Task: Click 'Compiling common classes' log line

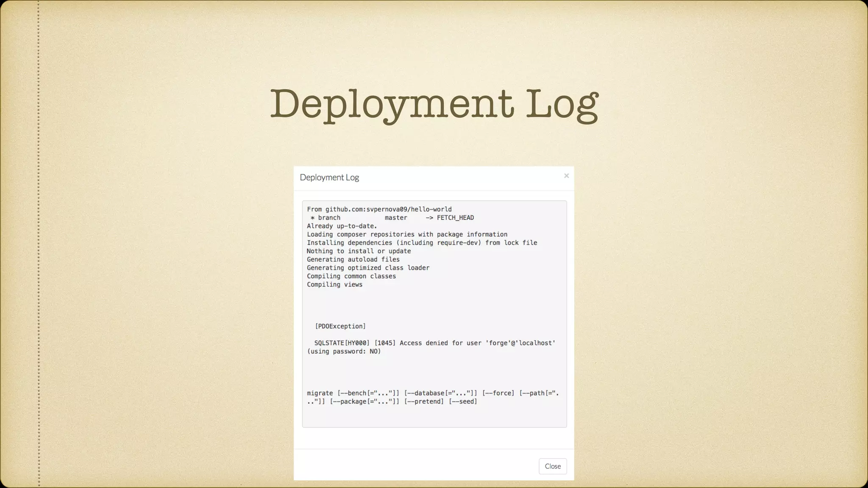Action: point(351,276)
